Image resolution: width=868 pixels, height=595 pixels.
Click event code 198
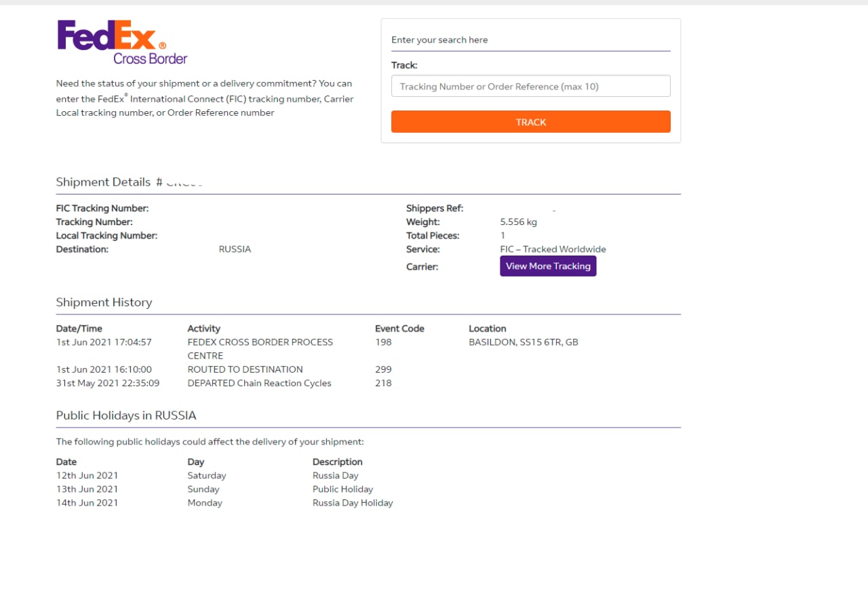point(383,342)
